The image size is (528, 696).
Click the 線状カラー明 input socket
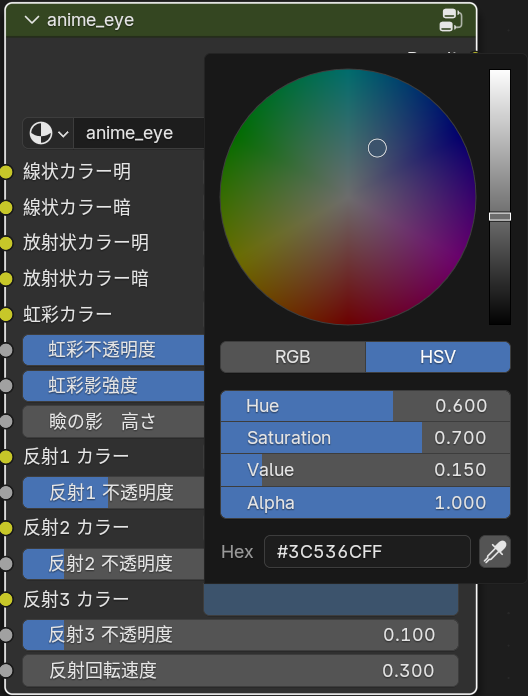click(x=5, y=172)
